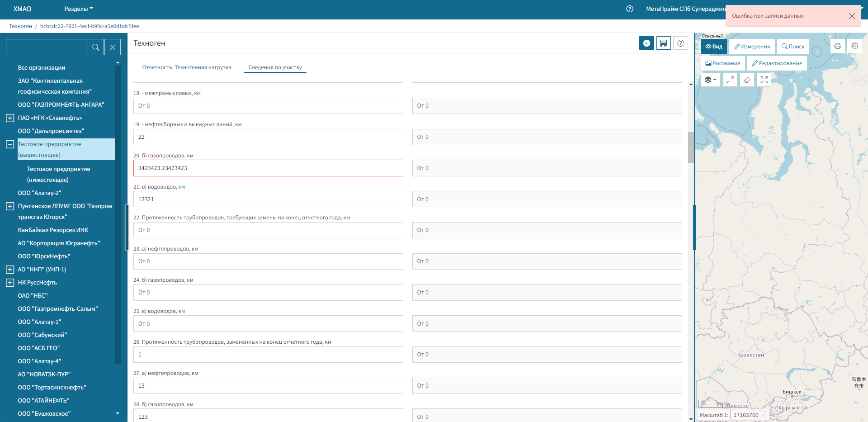
Task: Switch to Отчетность. Техногенная нагрузка tab
Action: click(186, 67)
